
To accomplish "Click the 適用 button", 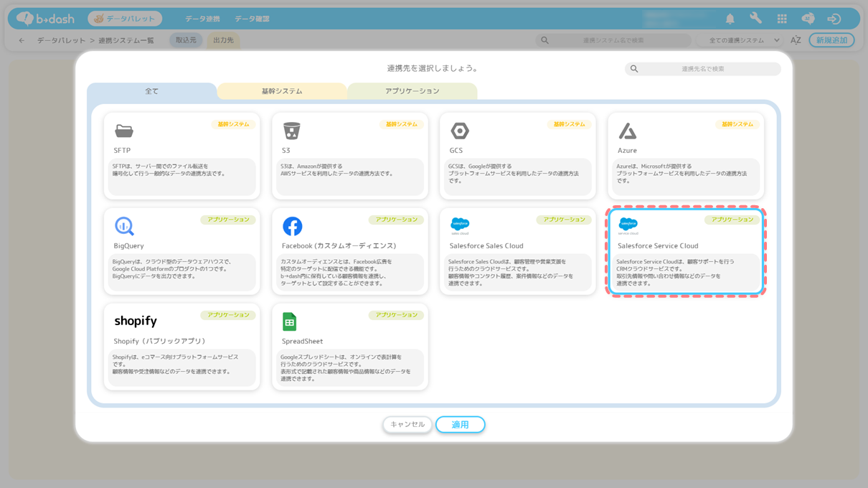I will point(461,425).
